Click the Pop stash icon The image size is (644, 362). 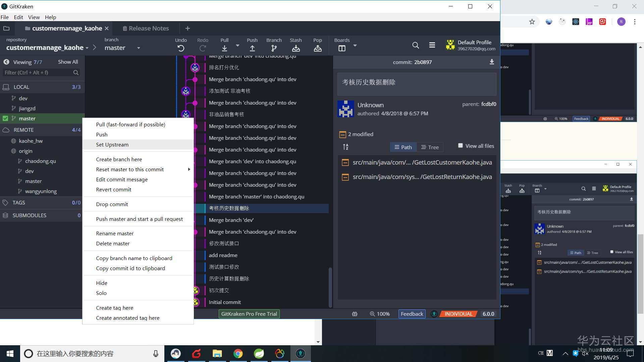(318, 48)
